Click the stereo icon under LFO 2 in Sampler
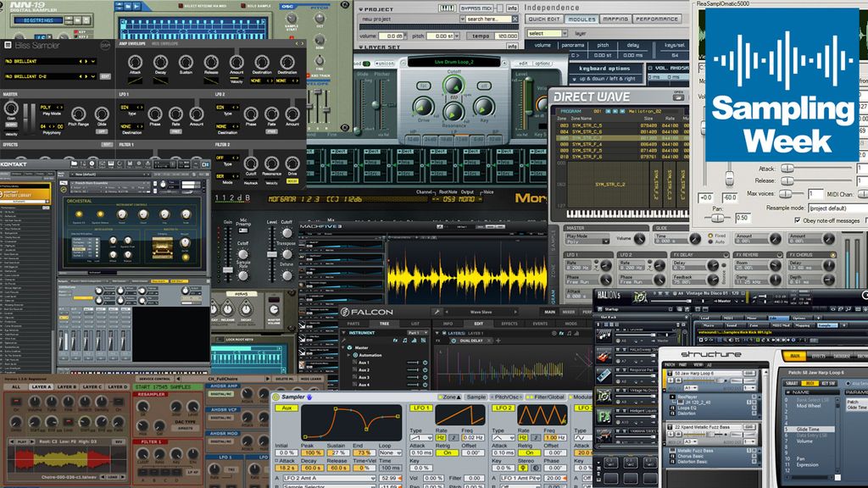868x488 pixels. click(x=523, y=467)
